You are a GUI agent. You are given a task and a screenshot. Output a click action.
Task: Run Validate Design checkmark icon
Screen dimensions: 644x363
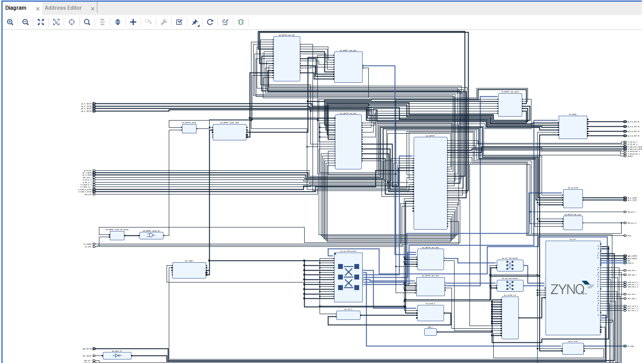[x=179, y=22]
